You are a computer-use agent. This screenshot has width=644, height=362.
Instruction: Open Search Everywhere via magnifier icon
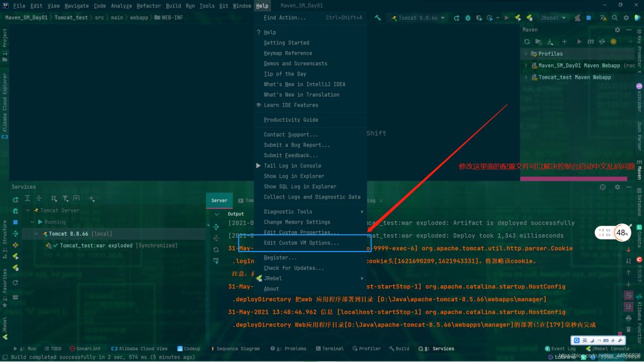coord(614,18)
